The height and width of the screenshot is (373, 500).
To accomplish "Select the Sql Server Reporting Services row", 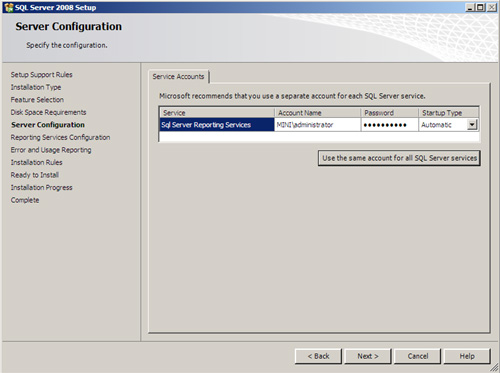I will pyautogui.click(x=217, y=125).
